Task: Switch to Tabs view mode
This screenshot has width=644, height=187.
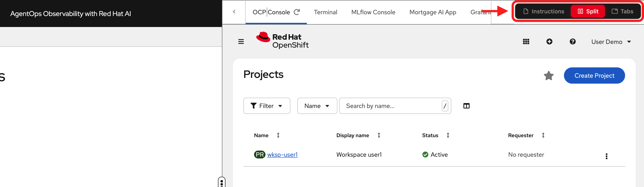Action: [x=622, y=11]
